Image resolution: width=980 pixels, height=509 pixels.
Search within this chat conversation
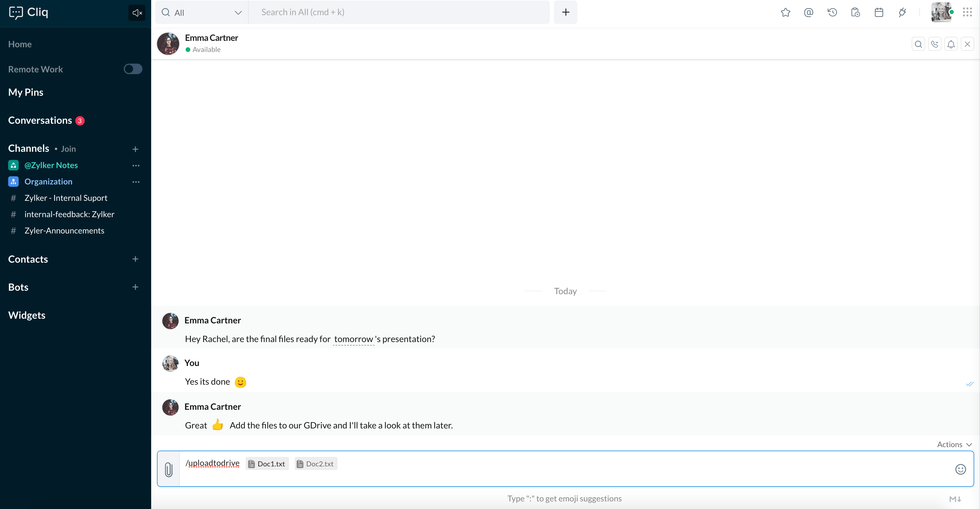click(918, 44)
